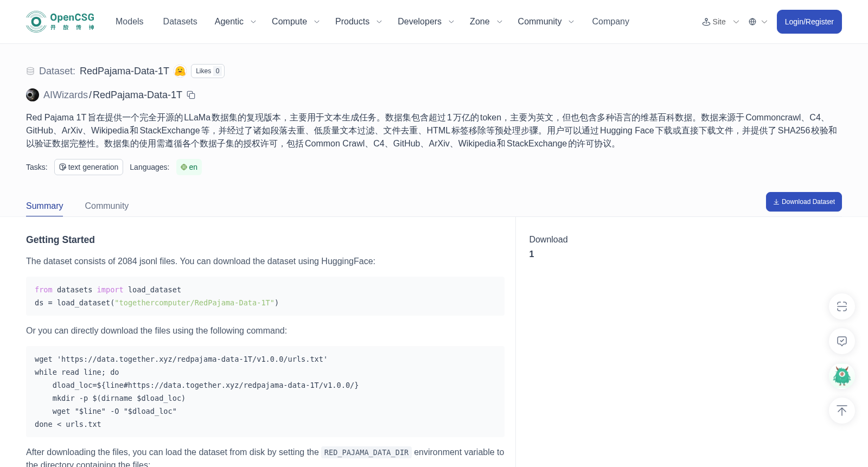Image resolution: width=868 pixels, height=467 pixels.
Task: Open the Models menu item
Action: [130, 22]
